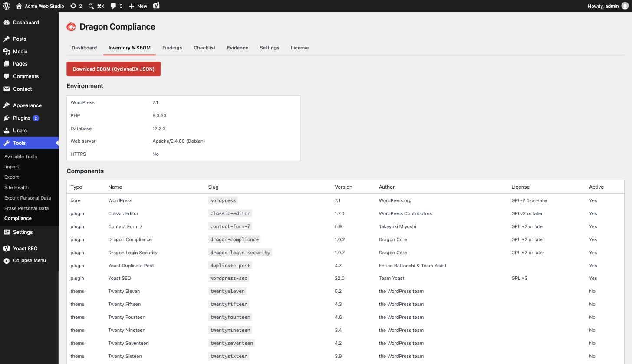Click the License column header
Image resolution: width=632 pixels, height=364 pixels.
pos(520,187)
